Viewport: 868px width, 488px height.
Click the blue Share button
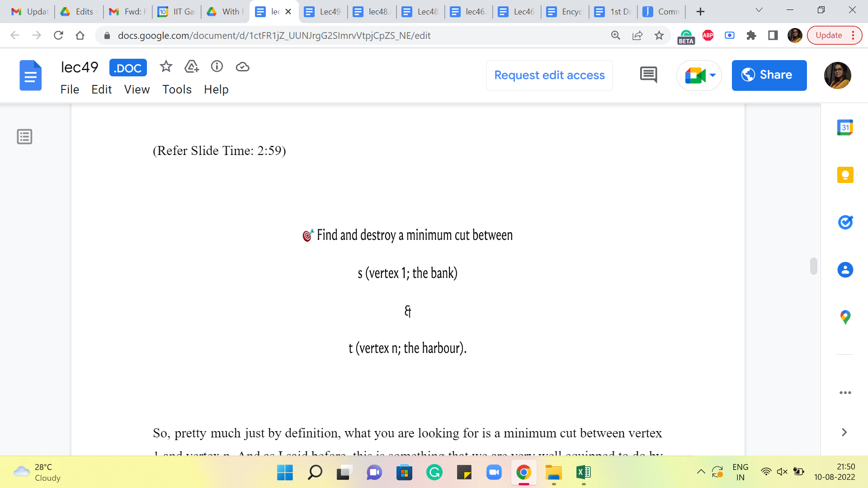coord(769,75)
